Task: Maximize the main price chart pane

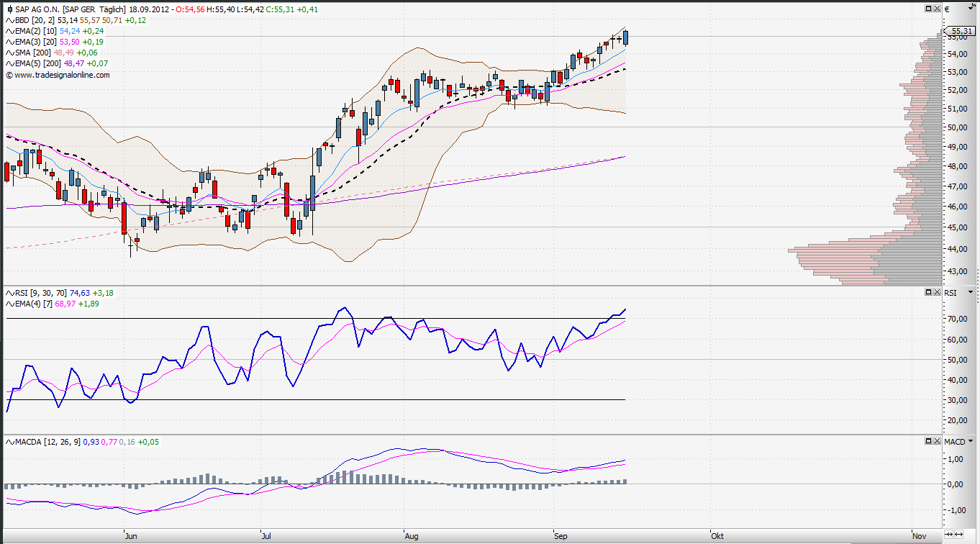Action: (x=929, y=9)
